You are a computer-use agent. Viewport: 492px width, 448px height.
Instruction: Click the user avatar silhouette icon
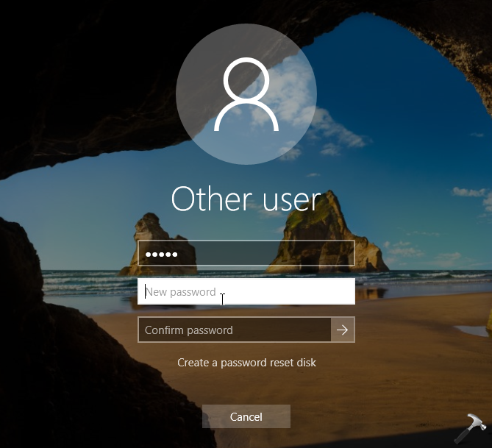[x=246, y=94]
